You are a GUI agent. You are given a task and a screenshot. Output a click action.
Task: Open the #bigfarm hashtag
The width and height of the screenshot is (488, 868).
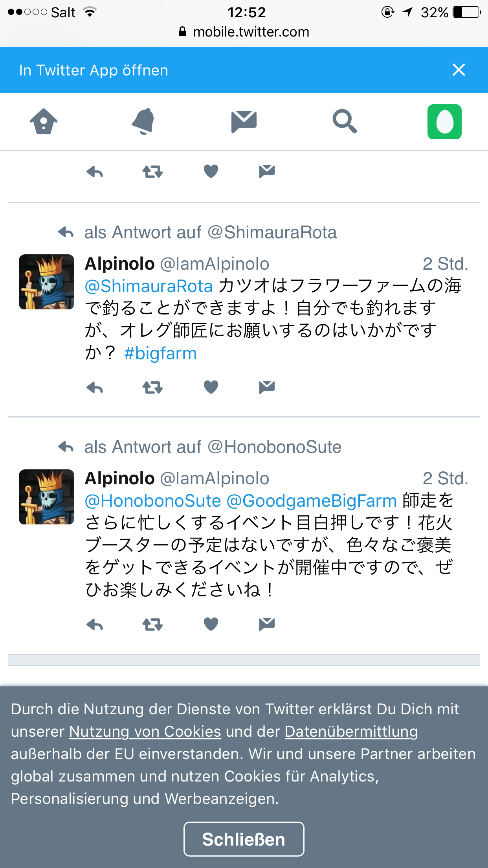click(160, 353)
